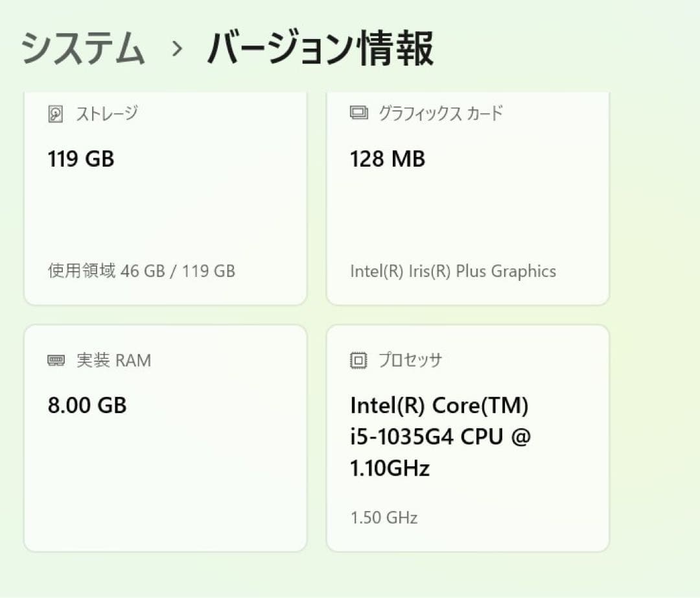Click the 実装 RAM memory chip icon
Viewport: 700px width, 598px height.
pos(56,360)
